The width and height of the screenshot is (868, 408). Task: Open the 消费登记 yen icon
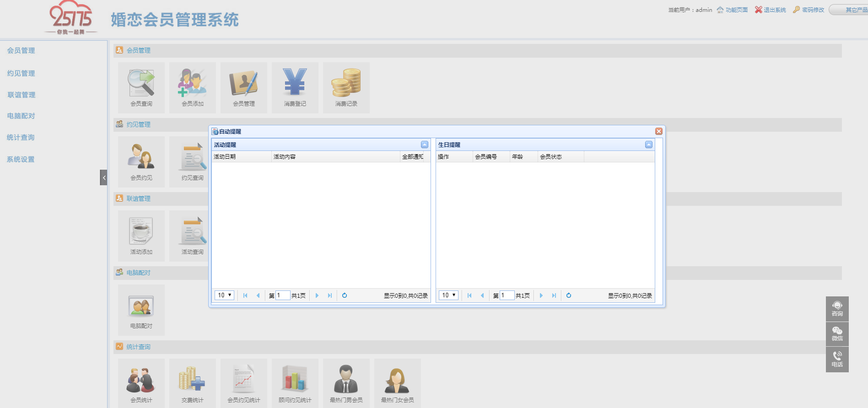tap(295, 87)
